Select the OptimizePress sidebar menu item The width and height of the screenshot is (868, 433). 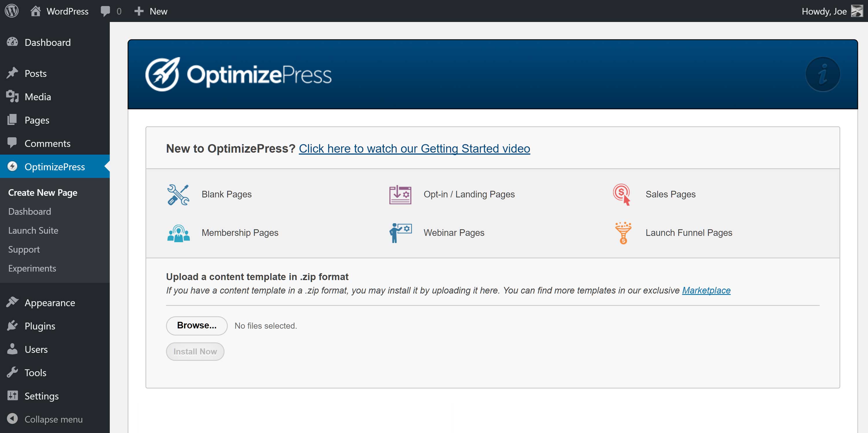point(55,166)
